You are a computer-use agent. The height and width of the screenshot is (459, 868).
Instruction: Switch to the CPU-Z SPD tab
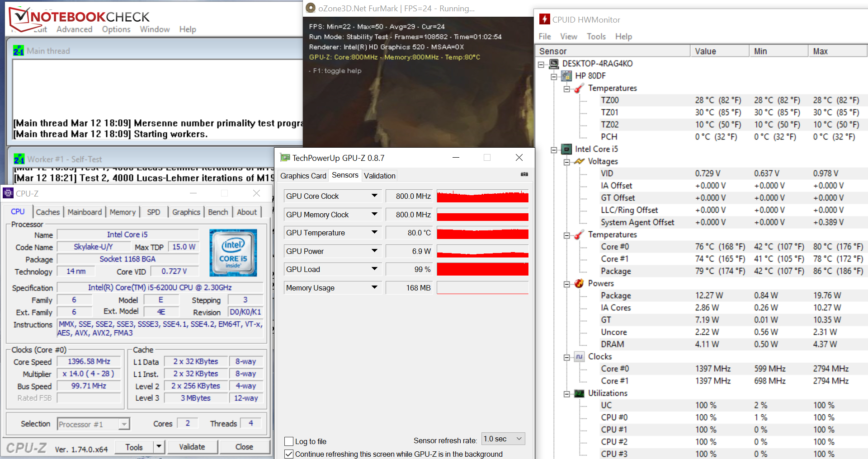point(154,212)
